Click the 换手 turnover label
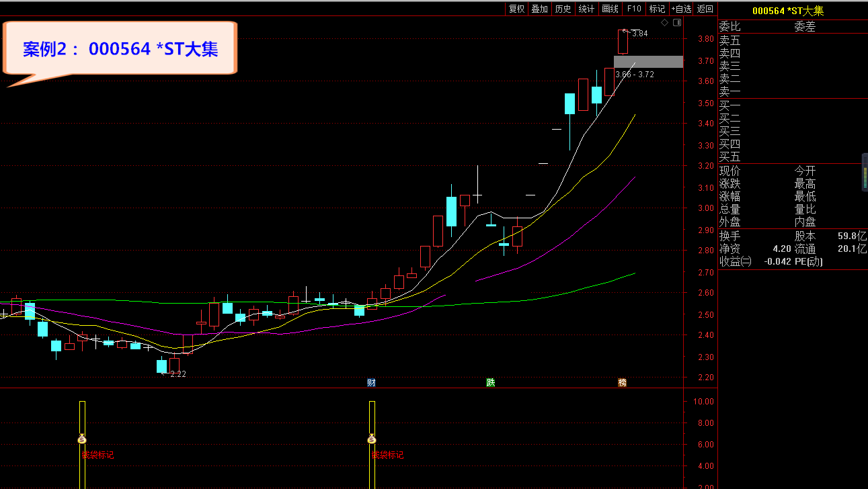868x489 pixels. 729,236
